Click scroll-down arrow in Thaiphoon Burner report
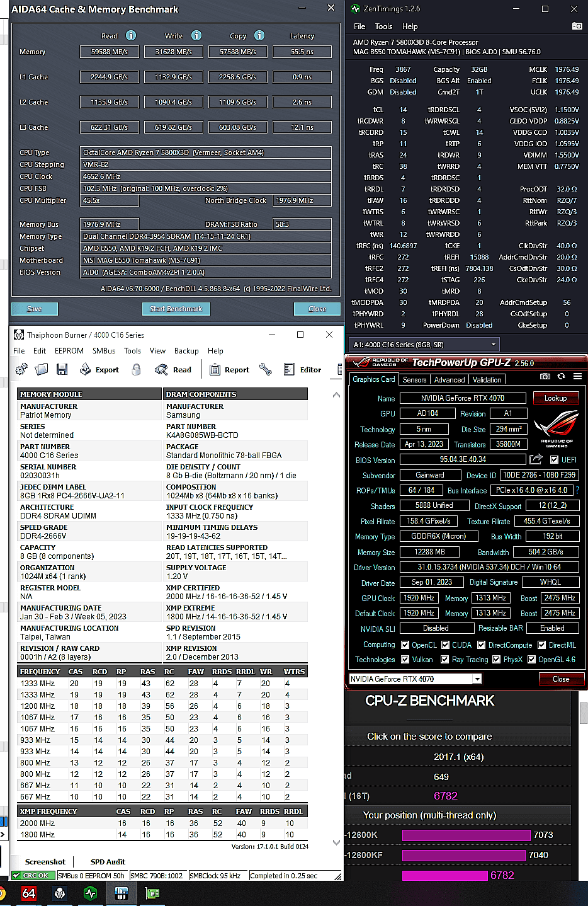Screen dimensions: 588x906 [336, 842]
